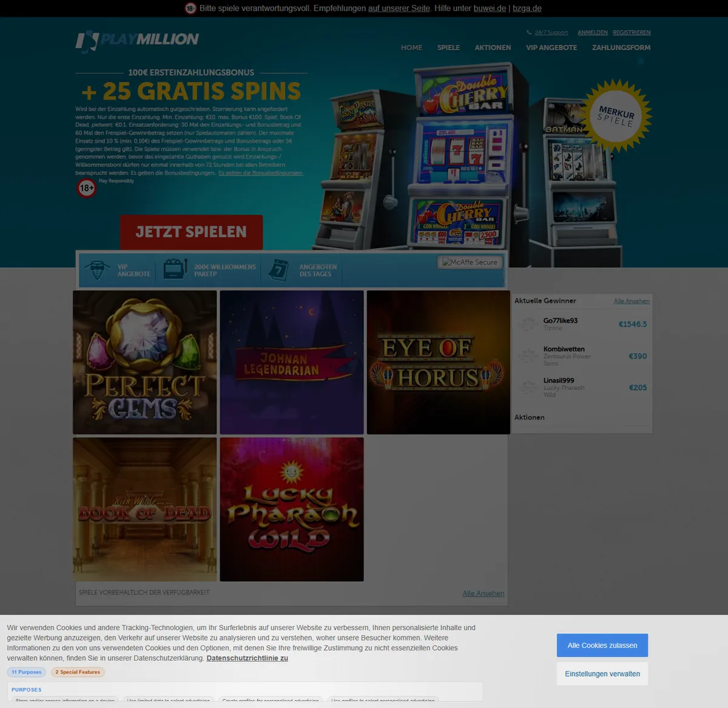Click the 18+ badge in top warning bar

190,8
